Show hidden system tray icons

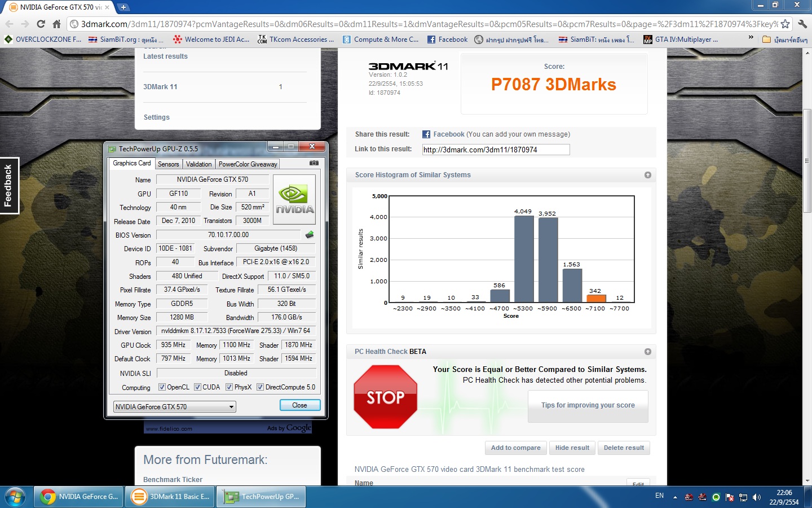(x=675, y=497)
